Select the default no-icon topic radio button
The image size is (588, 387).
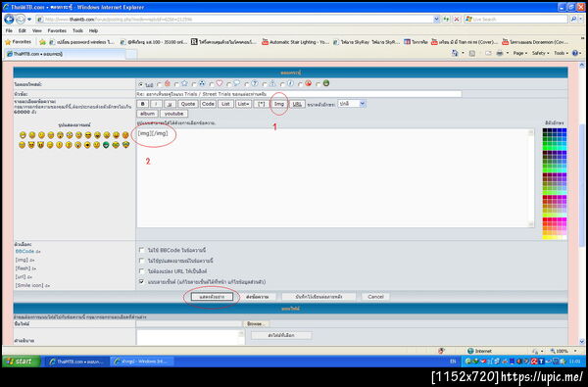pos(140,85)
